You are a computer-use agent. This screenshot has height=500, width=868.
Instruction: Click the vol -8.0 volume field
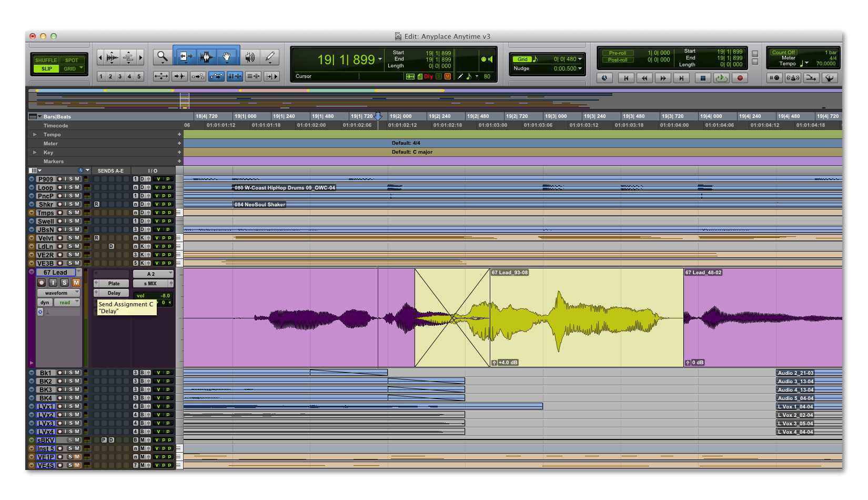click(153, 296)
